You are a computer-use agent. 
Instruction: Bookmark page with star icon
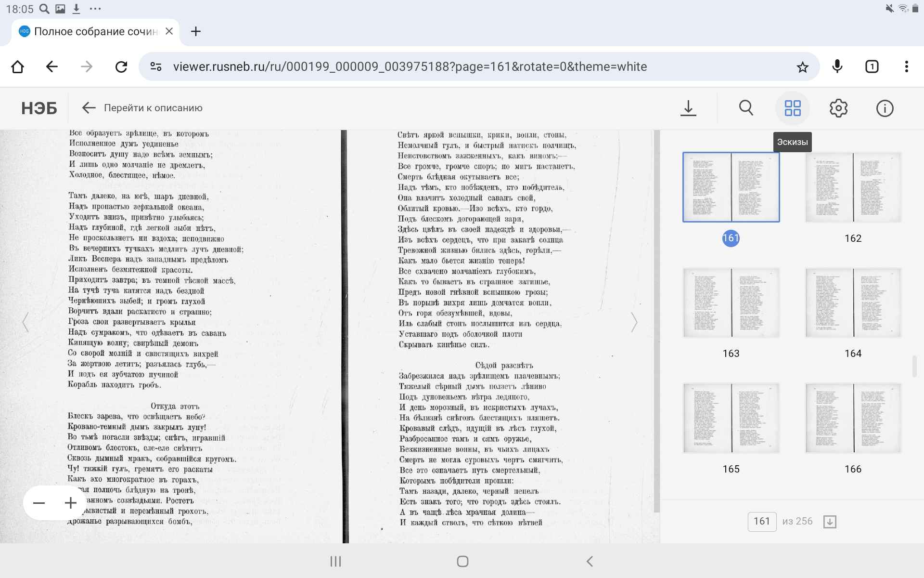(802, 67)
